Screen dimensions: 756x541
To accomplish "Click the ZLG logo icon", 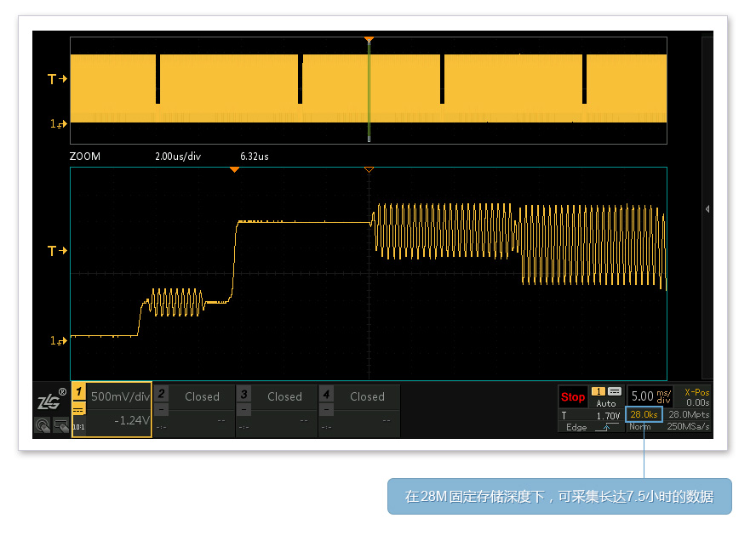I will (49, 400).
